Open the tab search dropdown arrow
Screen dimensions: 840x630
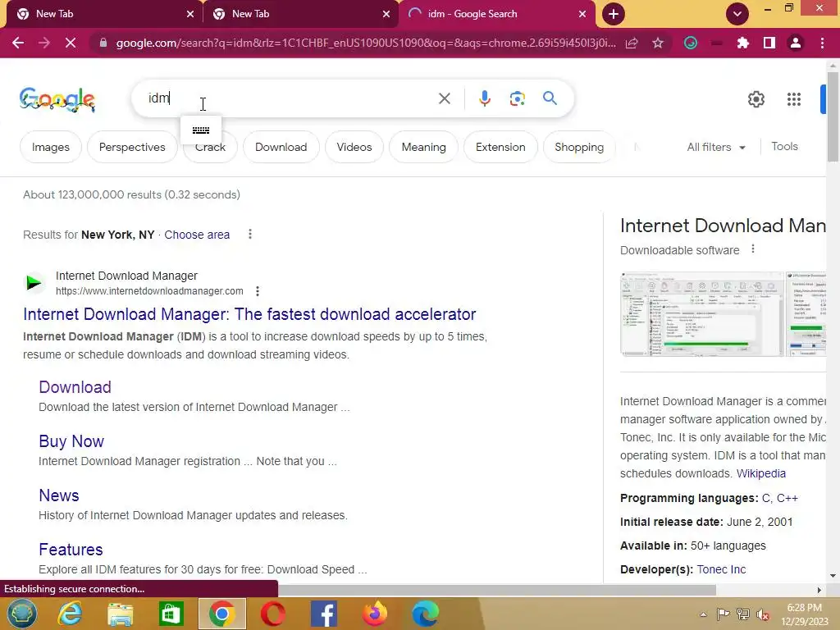click(x=737, y=14)
